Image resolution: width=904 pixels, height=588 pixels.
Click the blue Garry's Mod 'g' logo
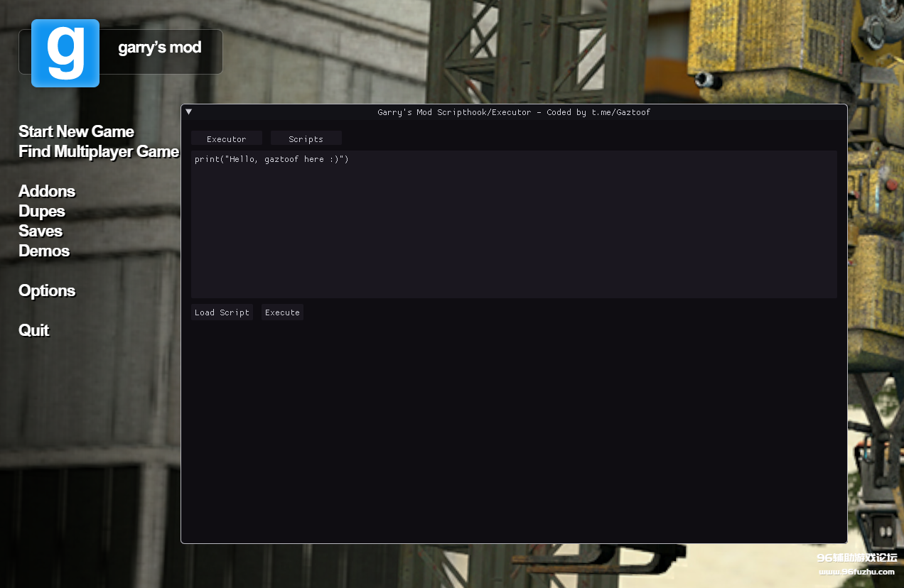[65, 53]
